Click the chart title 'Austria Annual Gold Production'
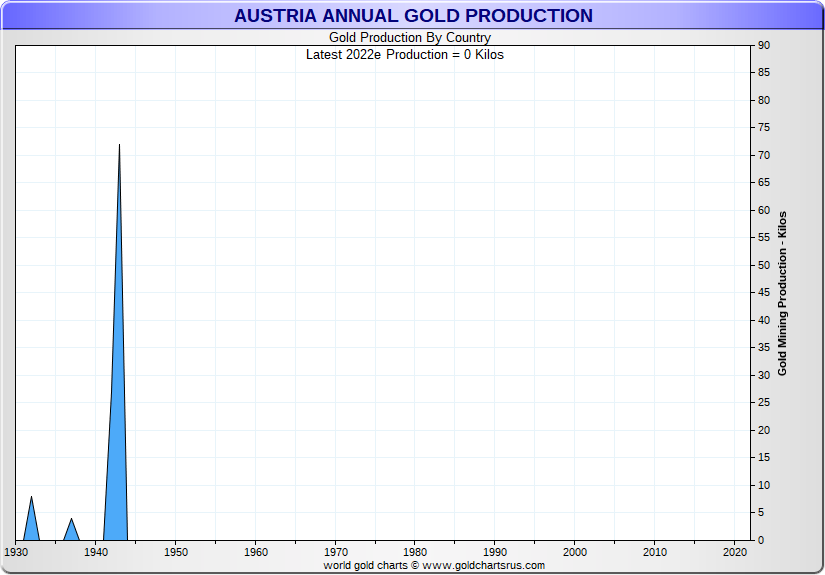 click(413, 16)
